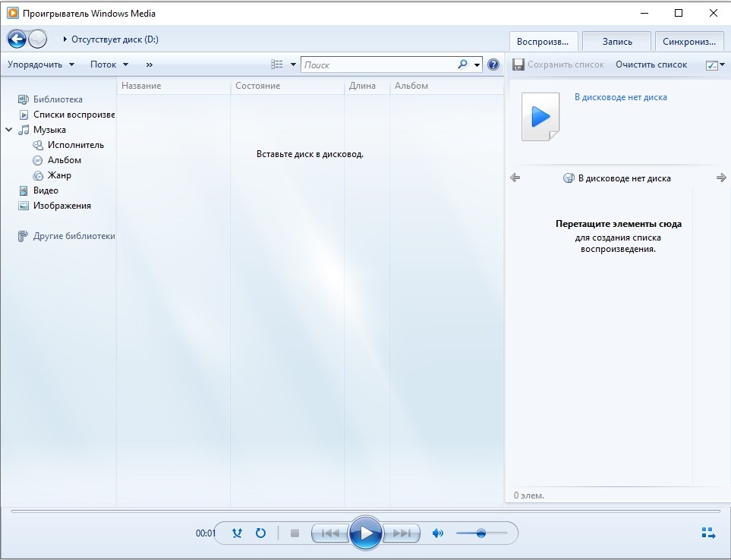The height and width of the screenshot is (560, 731).
Task: Click the 00:01 elapsed time display
Action: point(206,533)
